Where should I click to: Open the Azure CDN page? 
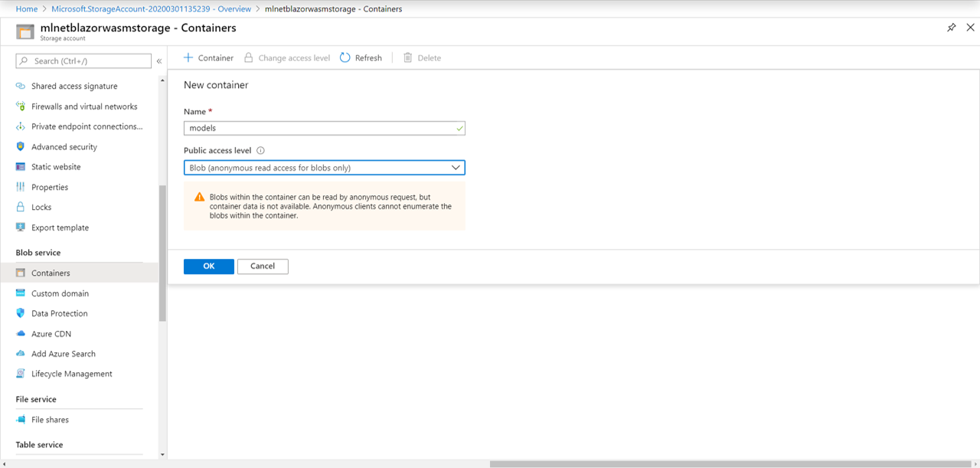pyautogui.click(x=51, y=334)
